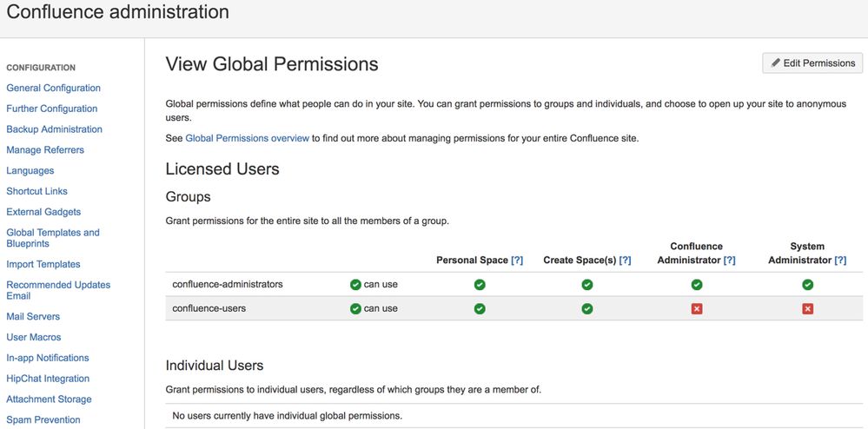868x429 pixels.
Task: Open HipChat Integration page
Action: click(48, 379)
